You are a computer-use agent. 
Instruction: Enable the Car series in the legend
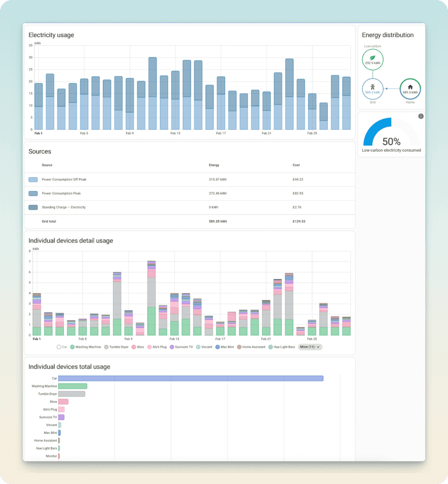(x=58, y=346)
